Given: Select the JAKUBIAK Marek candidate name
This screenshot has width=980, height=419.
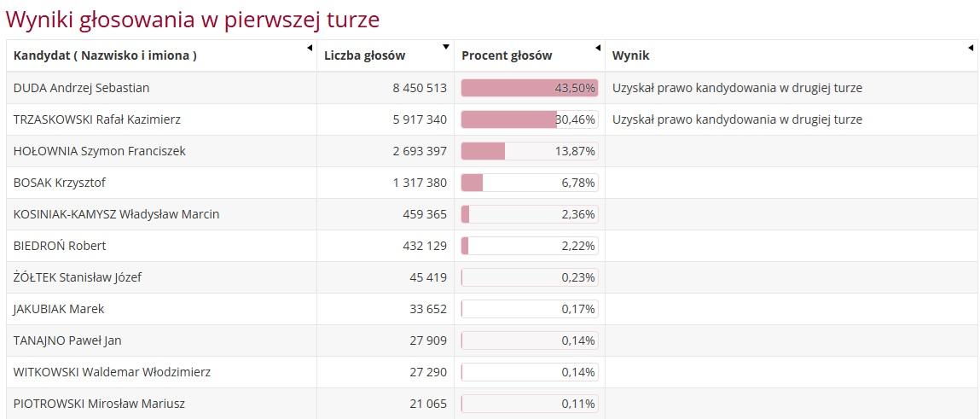Looking at the screenshot, I should coord(59,309).
